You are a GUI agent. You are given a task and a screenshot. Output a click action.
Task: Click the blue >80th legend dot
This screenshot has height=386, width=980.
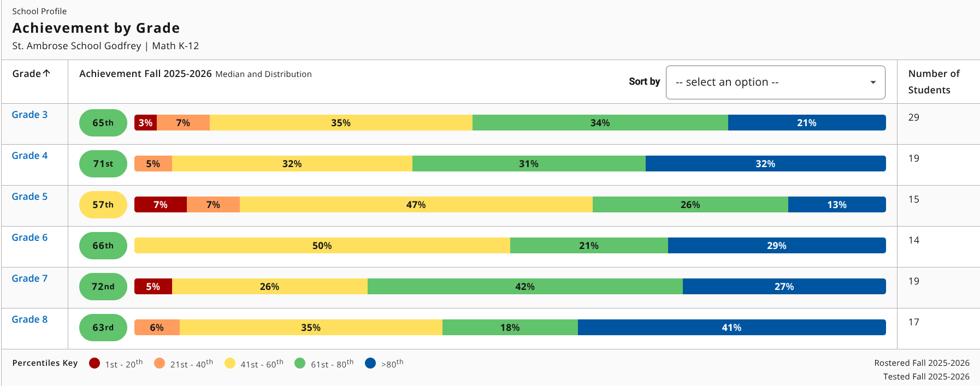(370, 363)
